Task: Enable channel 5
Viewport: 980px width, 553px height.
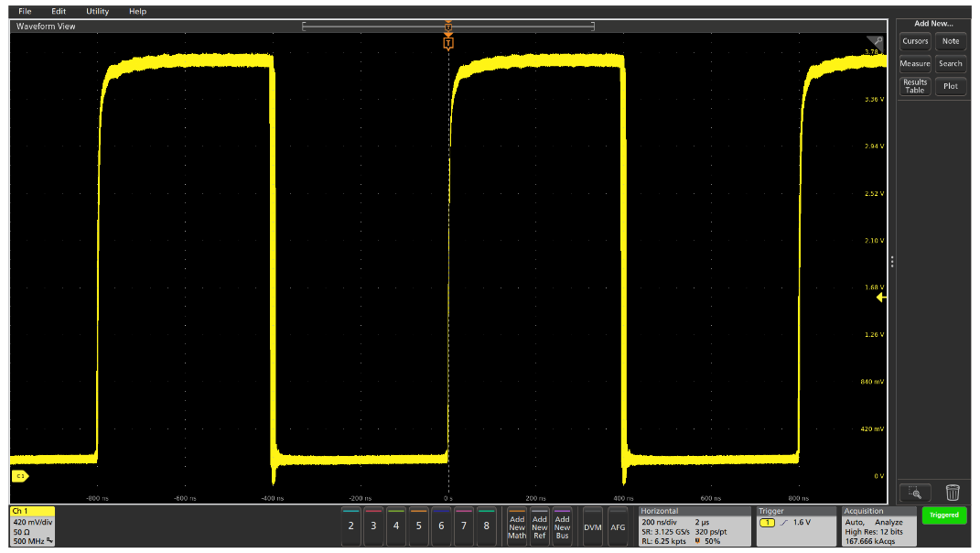Action: coord(418,526)
